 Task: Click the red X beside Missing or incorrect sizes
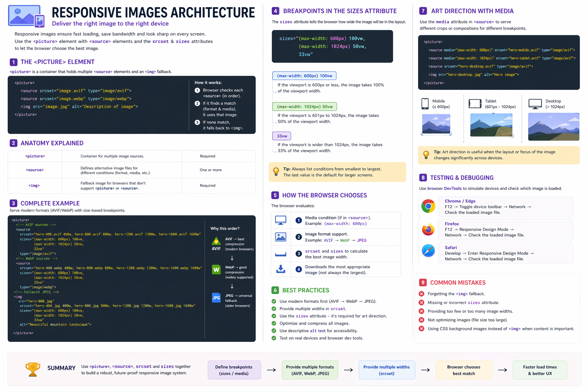click(421, 302)
